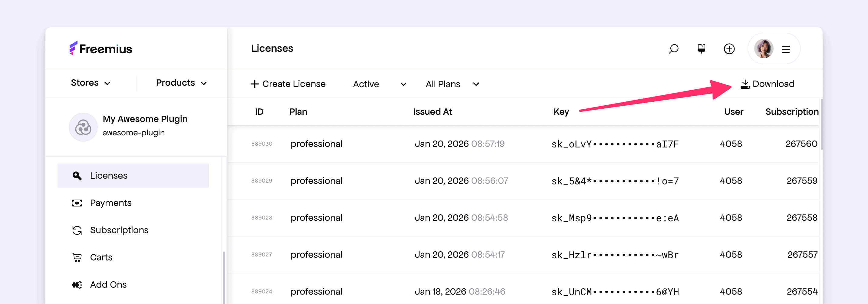Click the search magnifier icon in header

[673, 49]
